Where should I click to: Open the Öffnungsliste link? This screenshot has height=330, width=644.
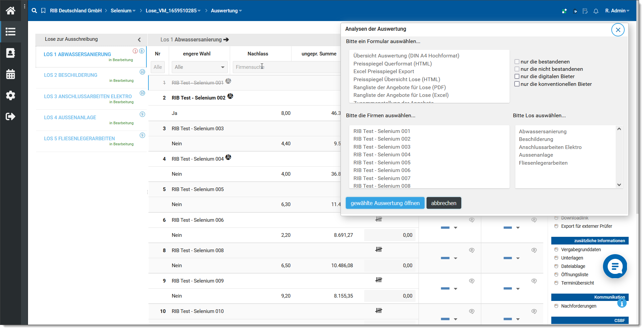click(x=575, y=275)
